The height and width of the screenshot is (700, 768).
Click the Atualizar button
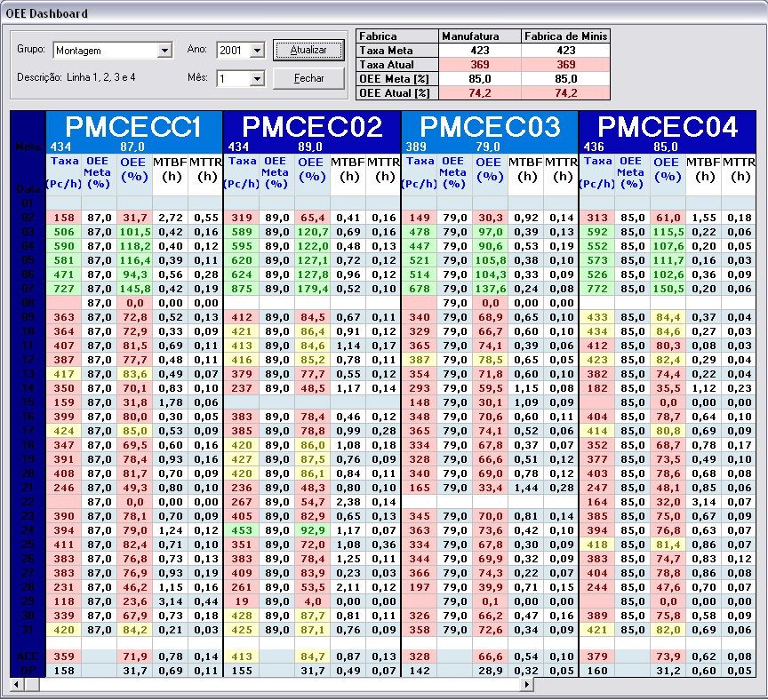tap(308, 50)
